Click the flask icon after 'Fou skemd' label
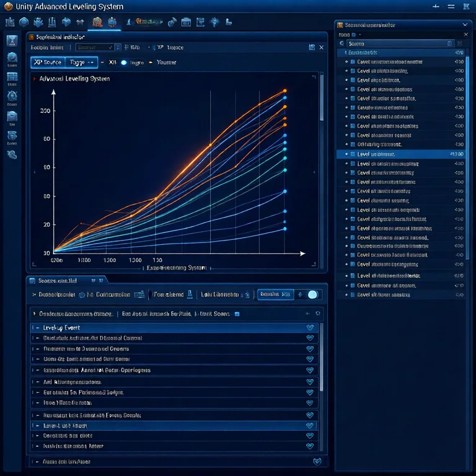This screenshot has width=476, height=476. [190, 294]
